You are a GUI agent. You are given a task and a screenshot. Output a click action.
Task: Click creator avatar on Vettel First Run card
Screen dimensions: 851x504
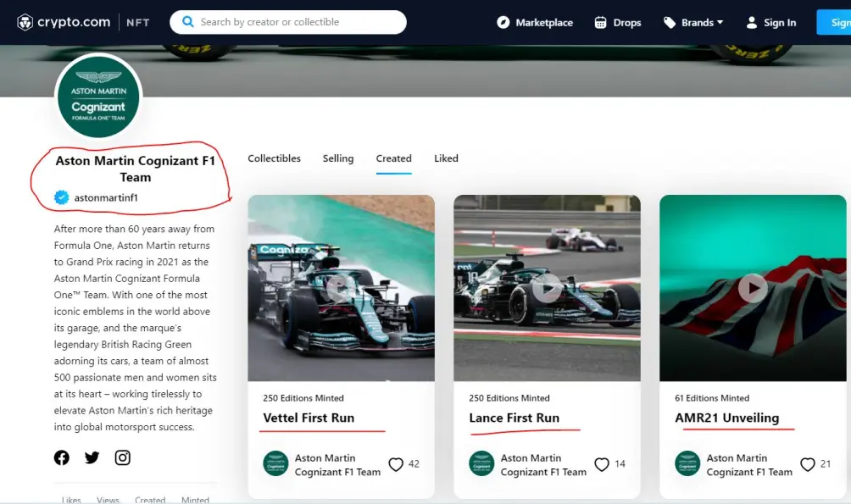coord(275,464)
